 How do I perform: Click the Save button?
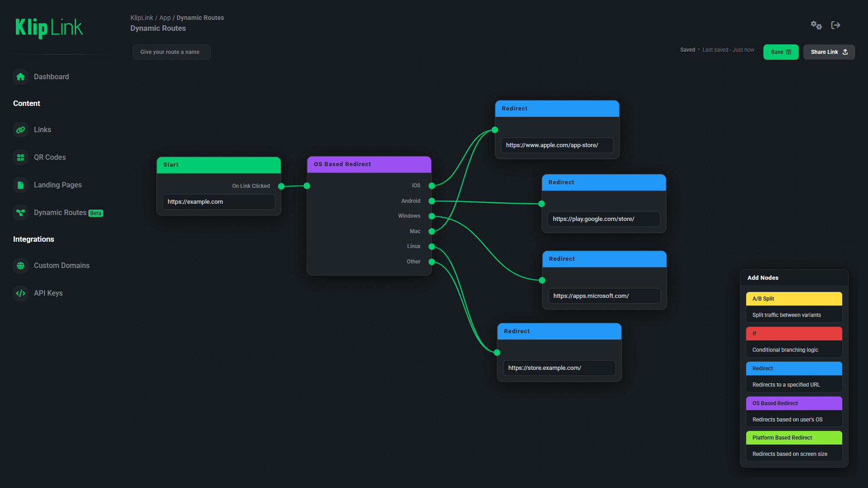click(781, 52)
